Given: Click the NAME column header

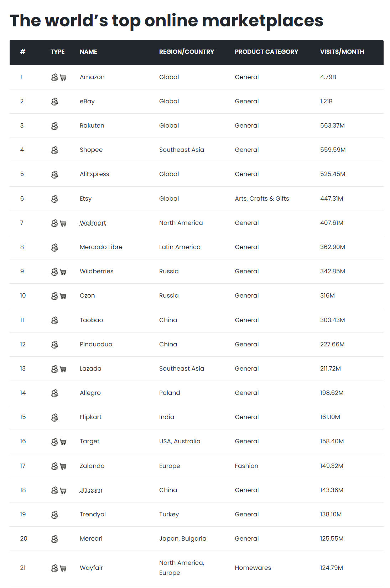Looking at the screenshot, I should click(88, 52).
